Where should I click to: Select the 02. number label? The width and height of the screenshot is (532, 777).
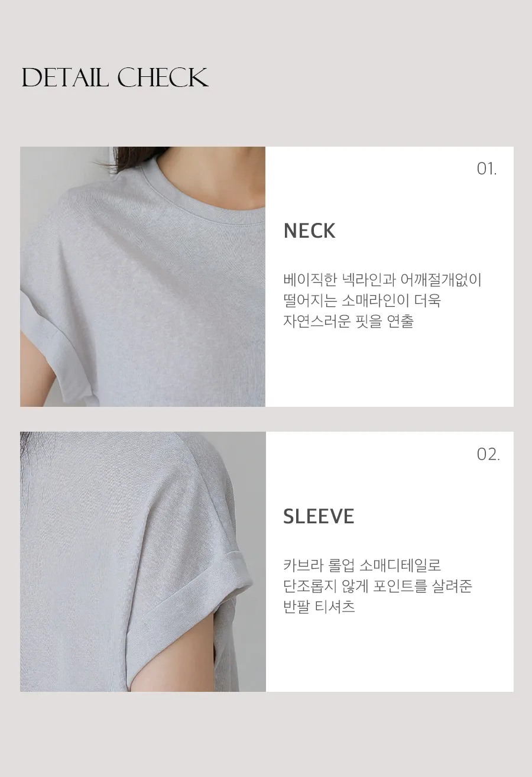(x=488, y=455)
